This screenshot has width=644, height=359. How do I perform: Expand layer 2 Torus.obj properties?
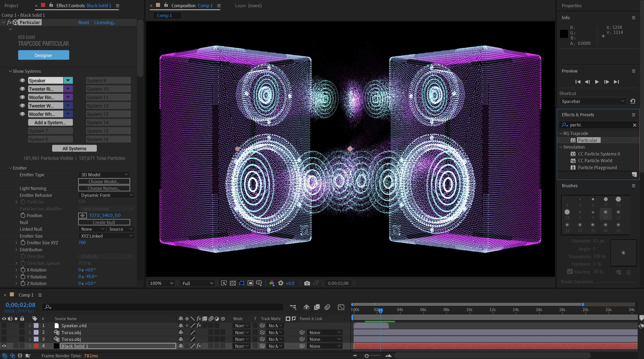(x=30, y=332)
